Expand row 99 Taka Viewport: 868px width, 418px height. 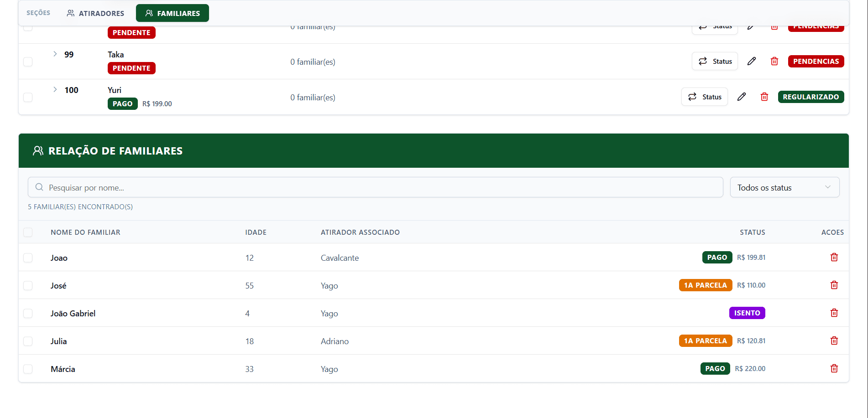(x=55, y=54)
